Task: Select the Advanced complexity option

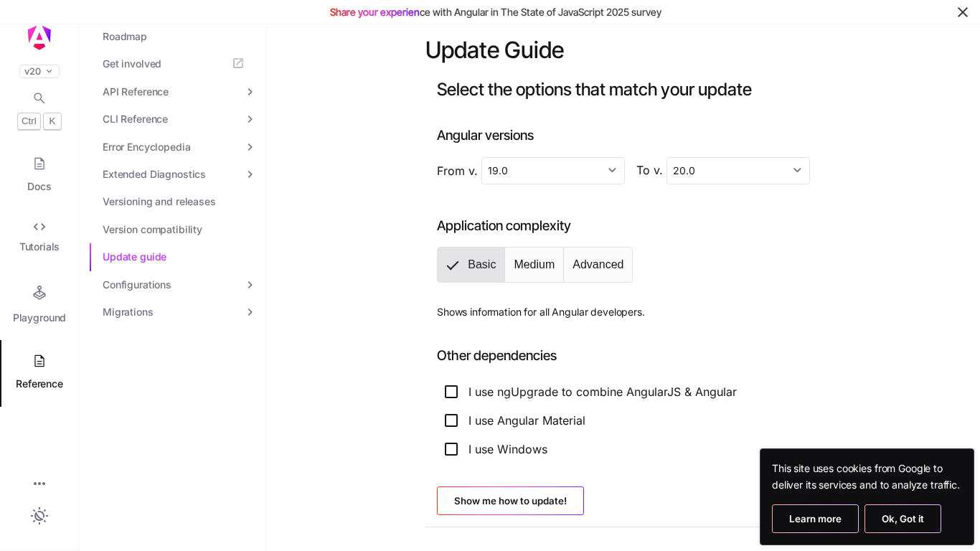Action: (598, 265)
